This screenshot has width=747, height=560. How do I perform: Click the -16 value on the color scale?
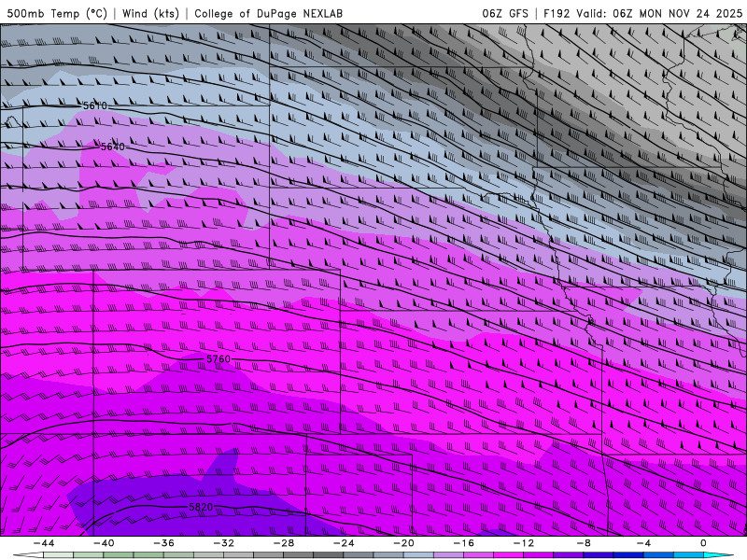(463, 543)
